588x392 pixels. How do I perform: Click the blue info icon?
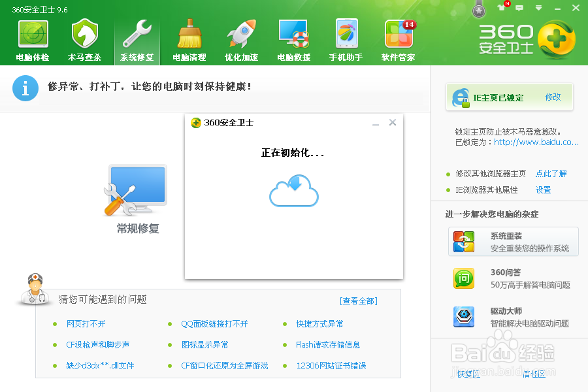coord(25,88)
